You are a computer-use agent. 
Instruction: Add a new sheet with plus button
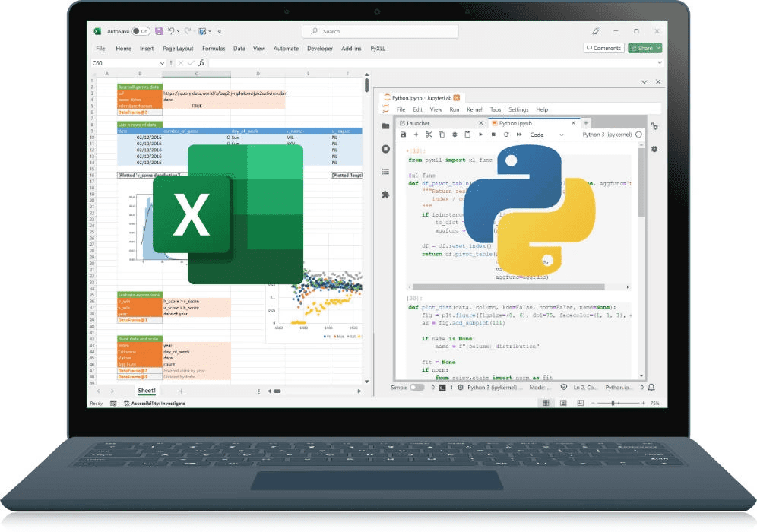click(x=181, y=391)
